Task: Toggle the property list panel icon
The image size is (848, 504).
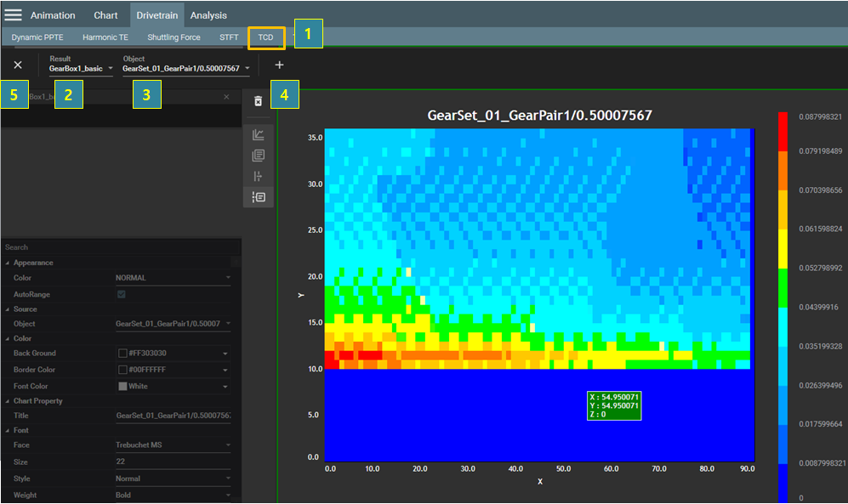Action: click(259, 197)
